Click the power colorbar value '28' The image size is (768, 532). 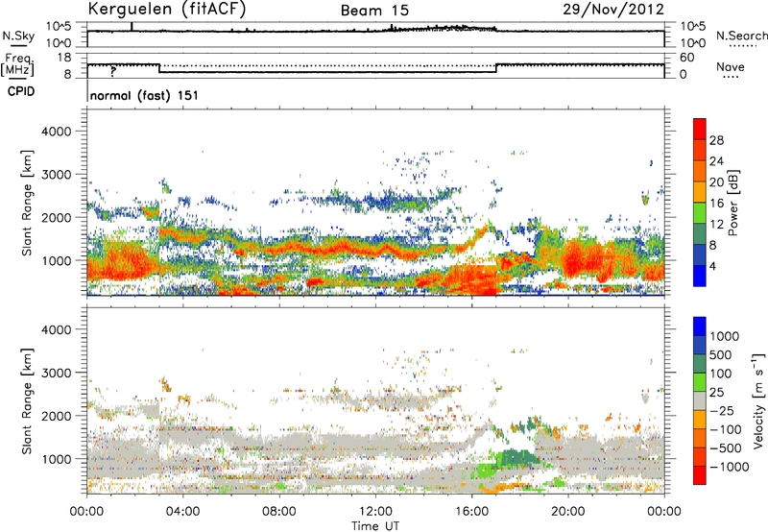coord(716,140)
